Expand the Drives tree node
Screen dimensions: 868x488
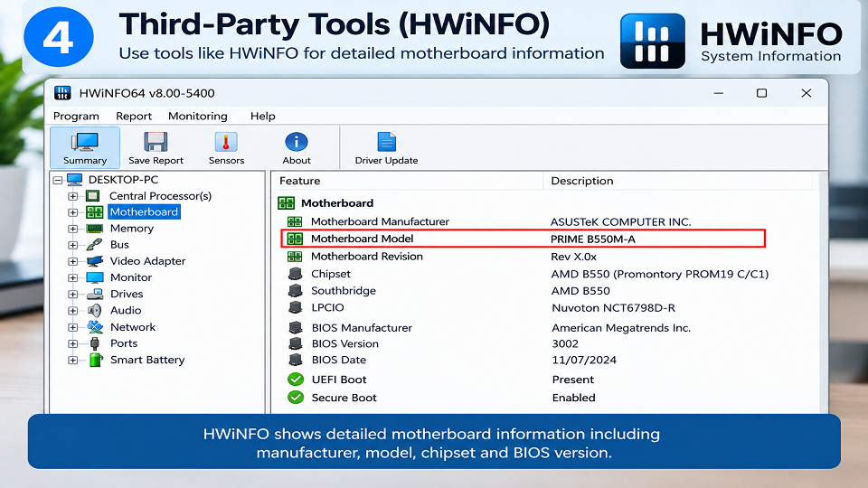tap(72, 295)
